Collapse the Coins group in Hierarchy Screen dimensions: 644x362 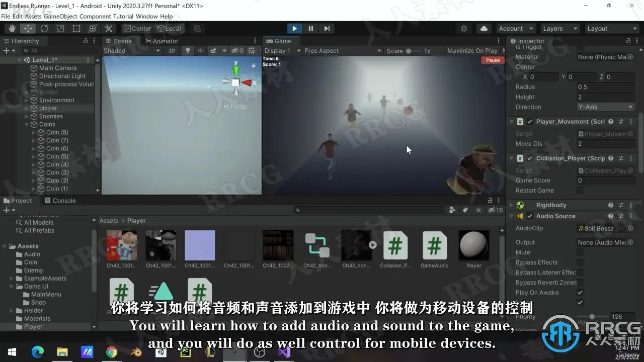click(x=27, y=124)
